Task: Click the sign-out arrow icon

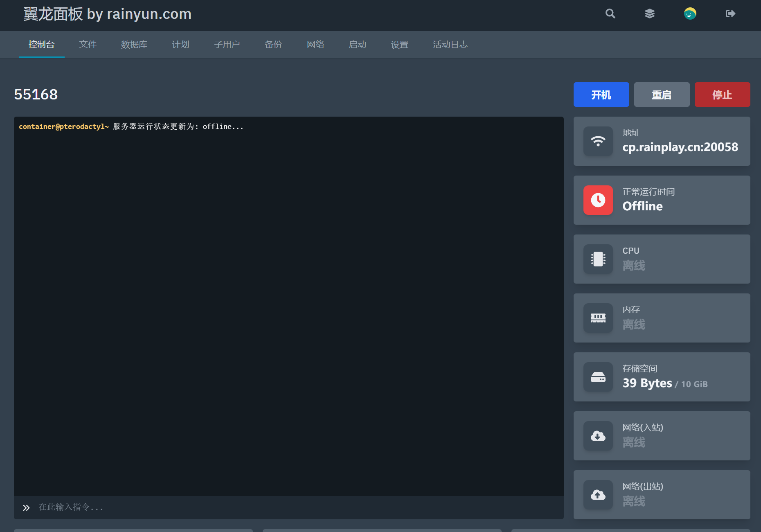Action: (x=730, y=14)
